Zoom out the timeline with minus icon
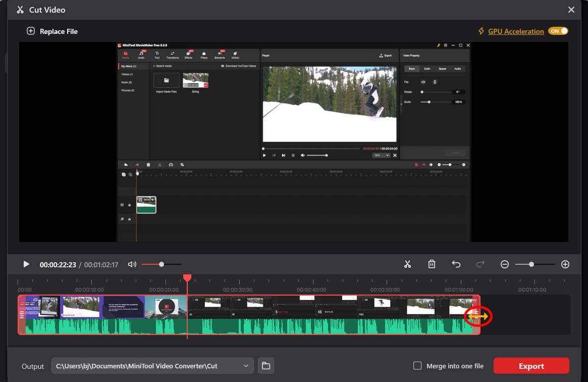The image size is (588, 382). pyautogui.click(x=505, y=264)
